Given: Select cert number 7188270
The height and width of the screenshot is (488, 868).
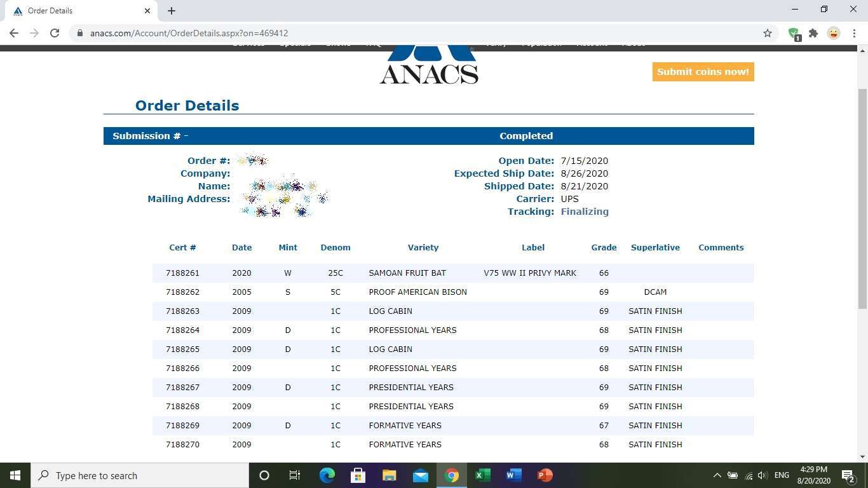Looking at the screenshot, I should 182,445.
